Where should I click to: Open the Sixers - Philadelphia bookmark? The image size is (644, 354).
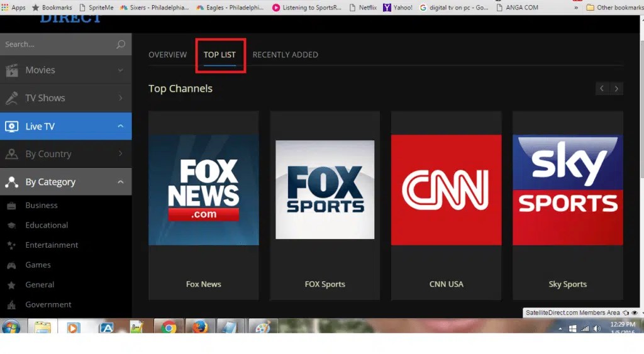pyautogui.click(x=155, y=8)
